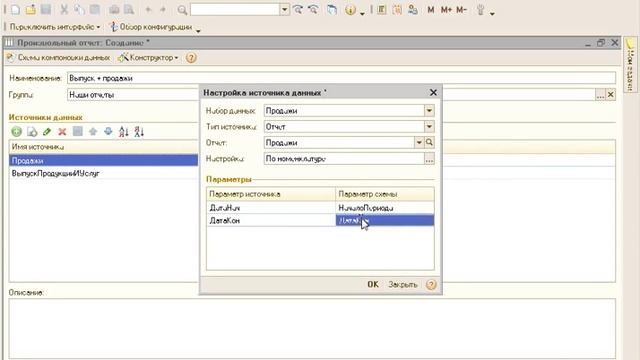Viewport: 640px width, 360px height.
Task: Click the Настройка field ellipsis button
Action: point(429,159)
